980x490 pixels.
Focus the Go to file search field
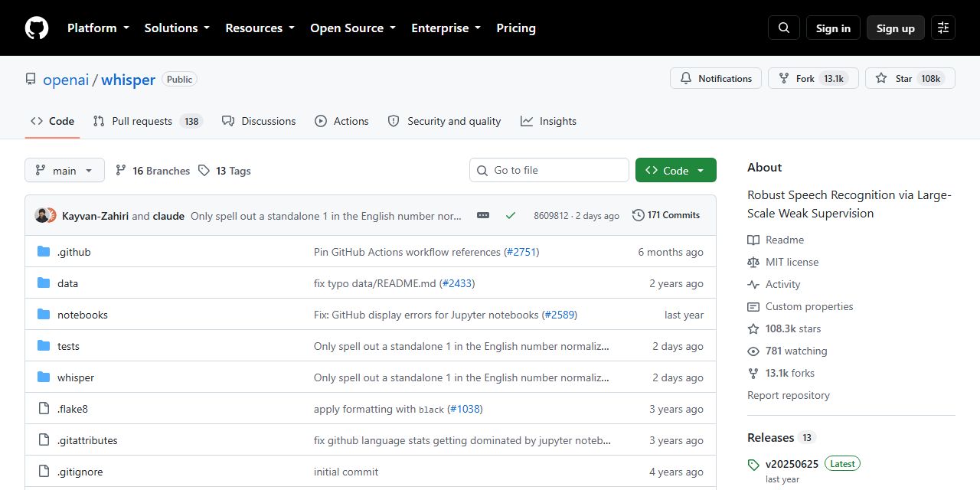click(x=549, y=170)
